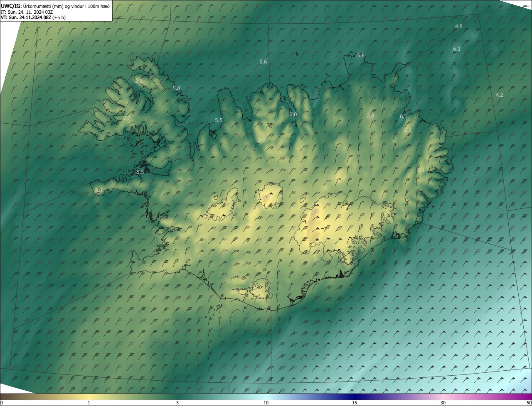The image size is (532, 406).
Task: Click the 50 tick label on the color scale
Action: click(529, 403)
